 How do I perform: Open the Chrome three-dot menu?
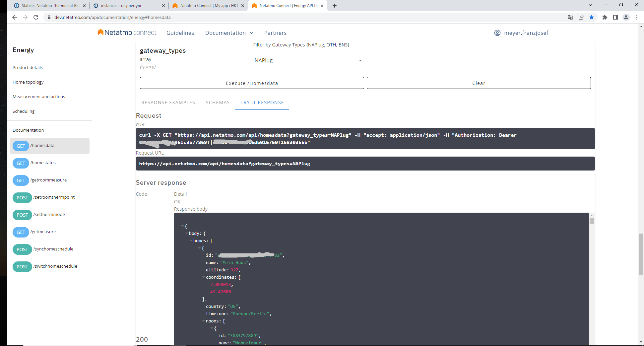tap(637, 17)
